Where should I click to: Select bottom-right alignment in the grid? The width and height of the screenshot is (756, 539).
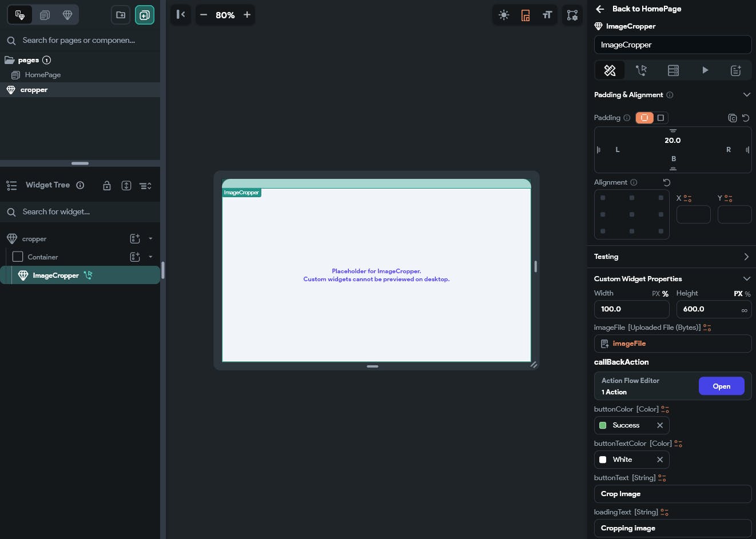click(x=661, y=231)
